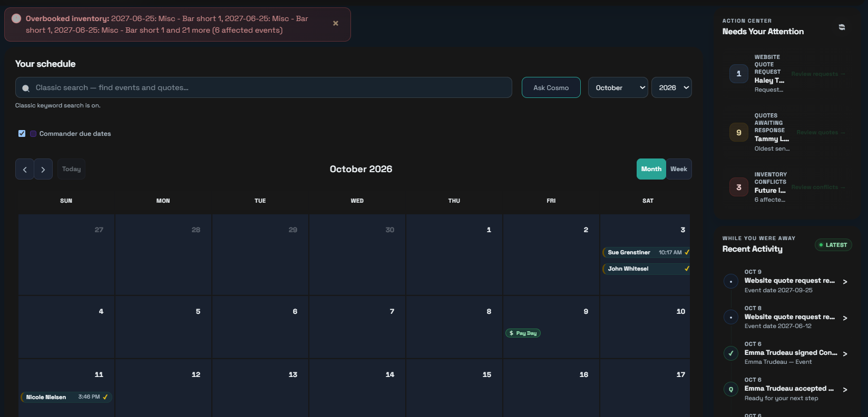Click checkmark on Sue Grenstiner event
This screenshot has height=417, width=868.
(687, 252)
